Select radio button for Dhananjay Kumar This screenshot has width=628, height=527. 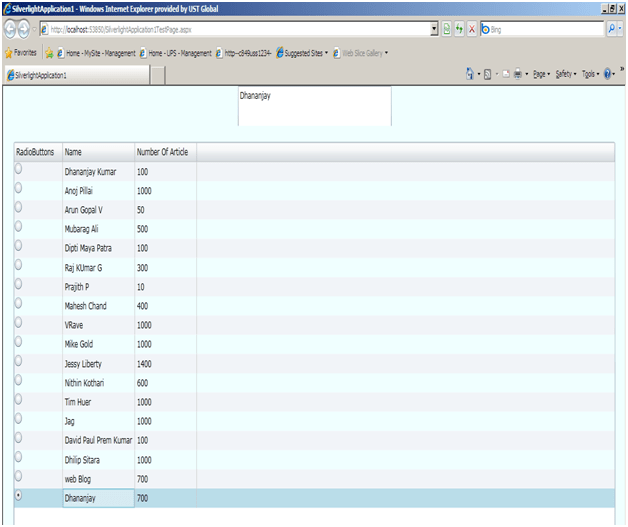(x=18, y=171)
